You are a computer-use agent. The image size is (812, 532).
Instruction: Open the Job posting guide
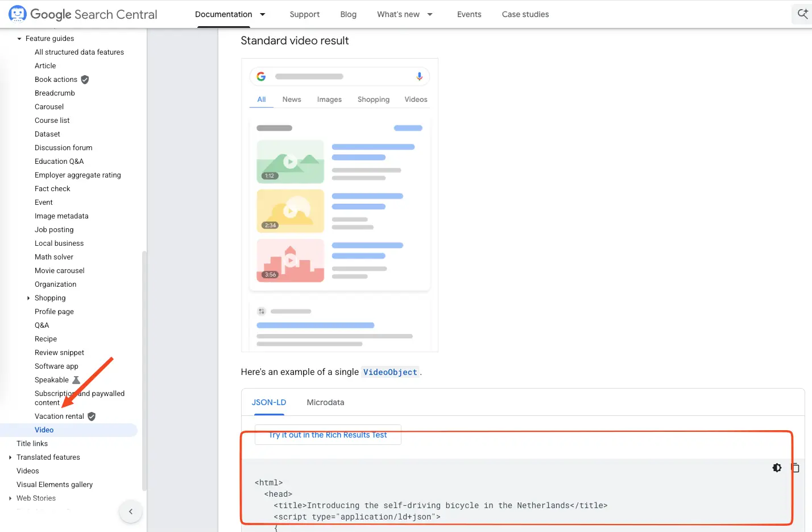click(x=54, y=230)
